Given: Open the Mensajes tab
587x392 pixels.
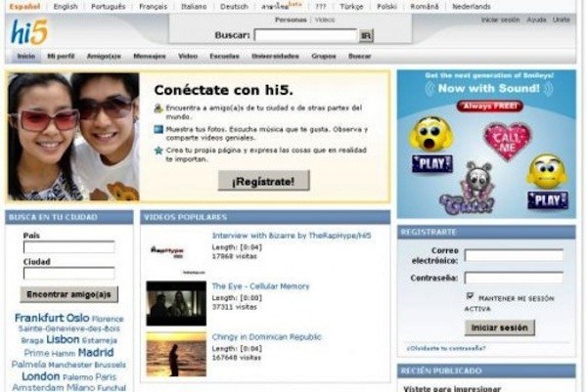Looking at the screenshot, I should (x=150, y=56).
